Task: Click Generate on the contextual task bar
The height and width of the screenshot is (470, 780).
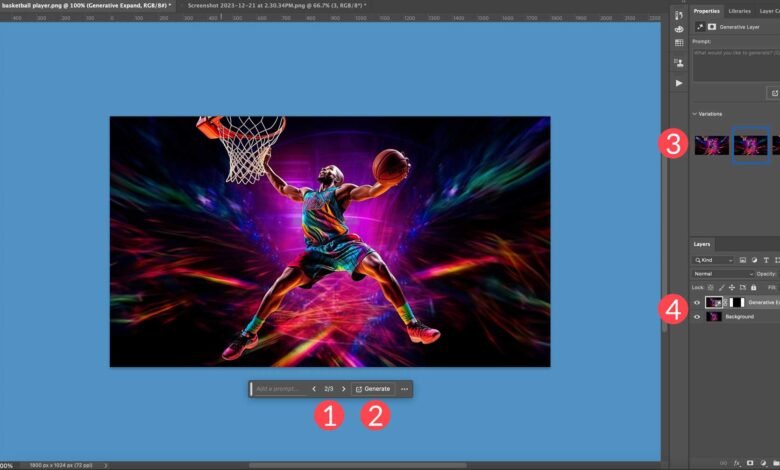Action: coord(373,389)
